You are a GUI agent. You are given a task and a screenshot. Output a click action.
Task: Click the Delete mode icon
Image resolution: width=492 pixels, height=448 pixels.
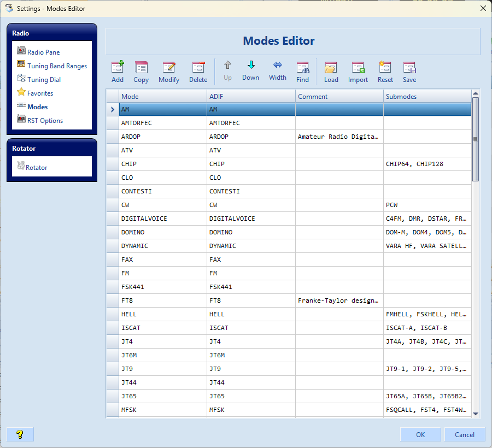198,68
